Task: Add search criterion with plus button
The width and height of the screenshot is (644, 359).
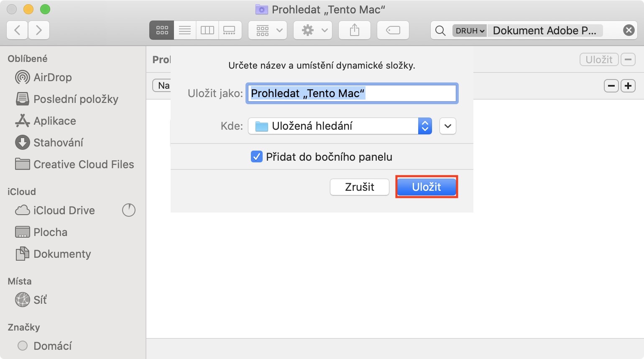Action: (628, 86)
